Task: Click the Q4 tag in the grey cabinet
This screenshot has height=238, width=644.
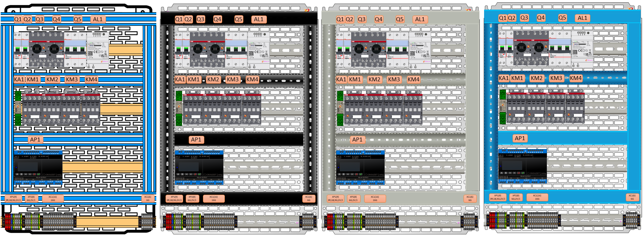Action: tap(378, 20)
